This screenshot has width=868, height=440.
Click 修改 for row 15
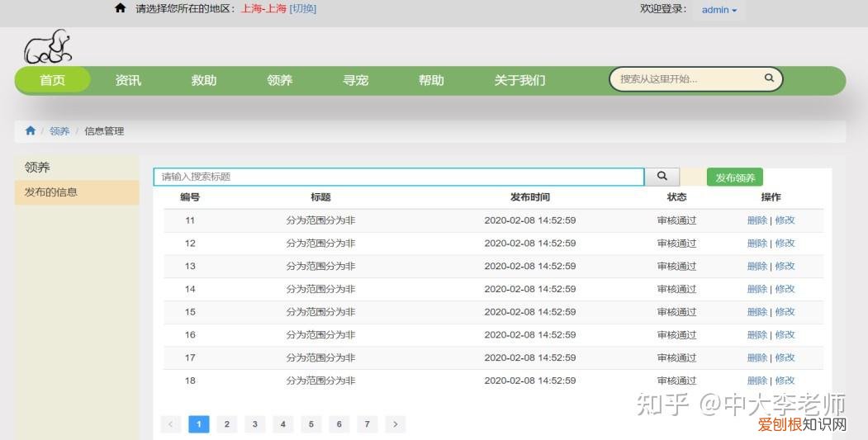(785, 311)
